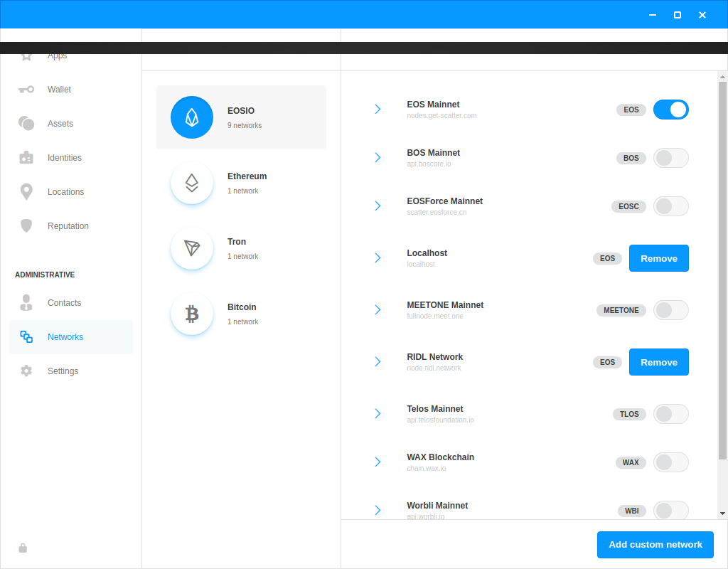Viewport: 728px width, 569px height.
Task: Click the scrollbar up arrow
Action: pyautogui.click(x=722, y=77)
